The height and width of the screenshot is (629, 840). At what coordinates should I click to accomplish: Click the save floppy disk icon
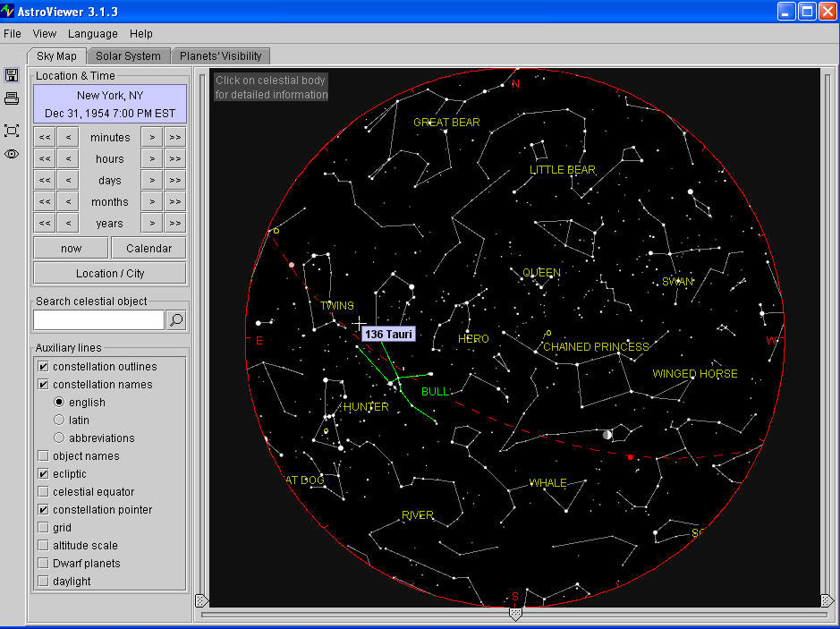(12, 75)
